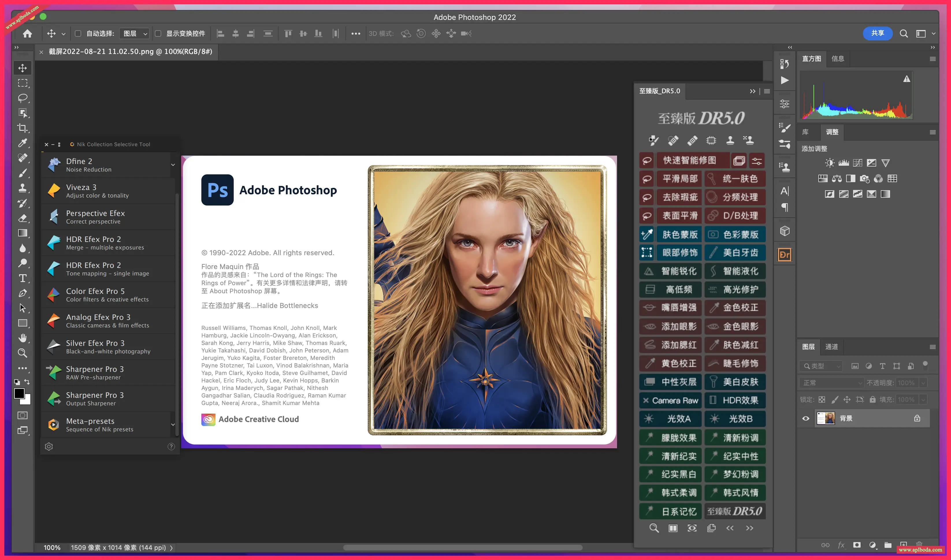The width and height of the screenshot is (951, 560).
Task: Click the 共享 share button
Action: tap(877, 33)
